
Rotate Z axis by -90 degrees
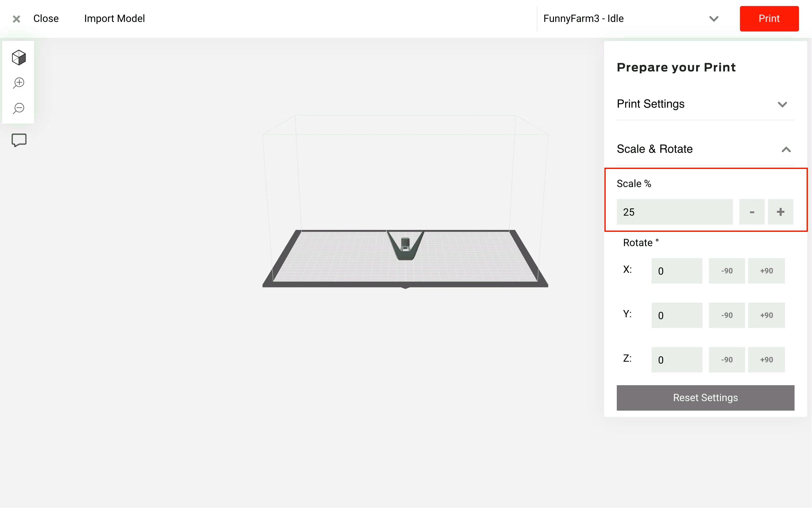tap(726, 360)
